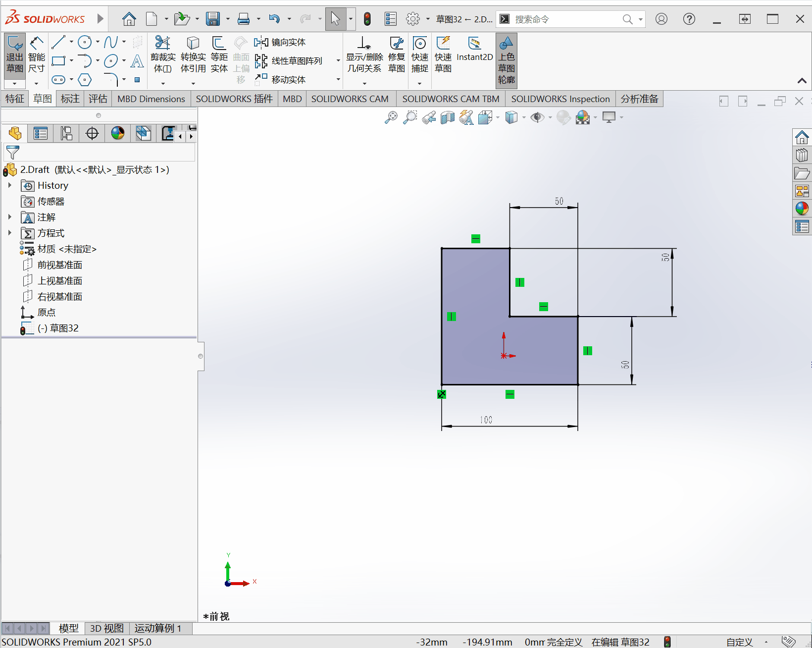Screen dimensions: 812x648
Task: Open the DisplayManager tab icon
Action: click(x=118, y=133)
